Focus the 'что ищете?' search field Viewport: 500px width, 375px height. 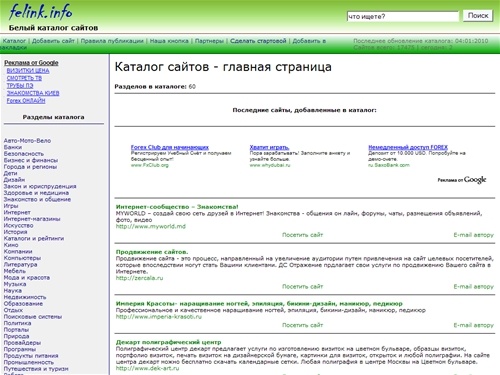point(403,16)
